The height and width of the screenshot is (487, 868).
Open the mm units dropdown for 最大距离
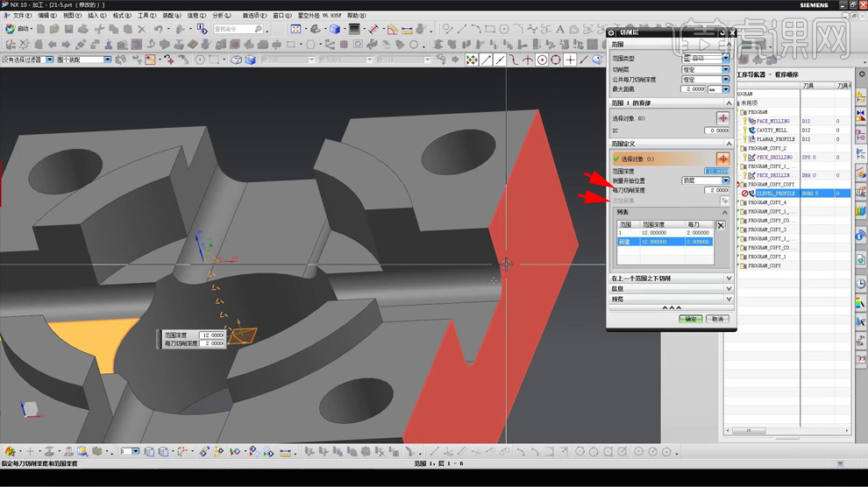(719, 89)
